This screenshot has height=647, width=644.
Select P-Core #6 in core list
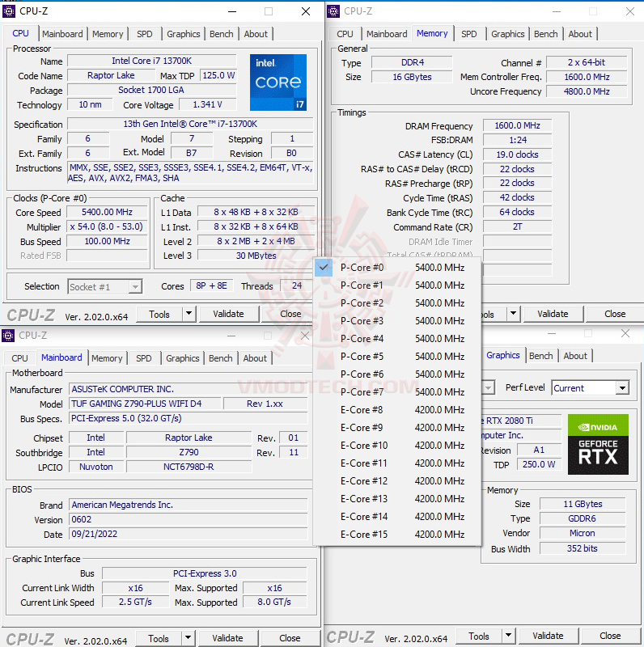tap(397, 374)
